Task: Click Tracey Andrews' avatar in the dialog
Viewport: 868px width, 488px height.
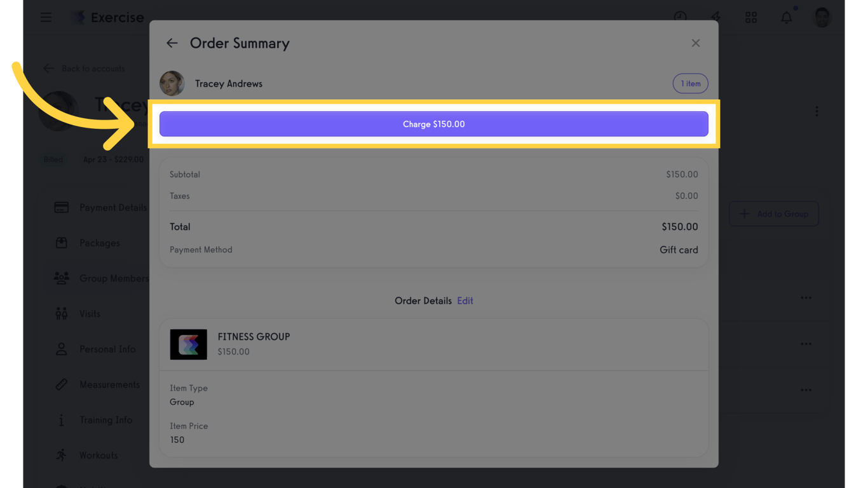Action: [x=172, y=84]
